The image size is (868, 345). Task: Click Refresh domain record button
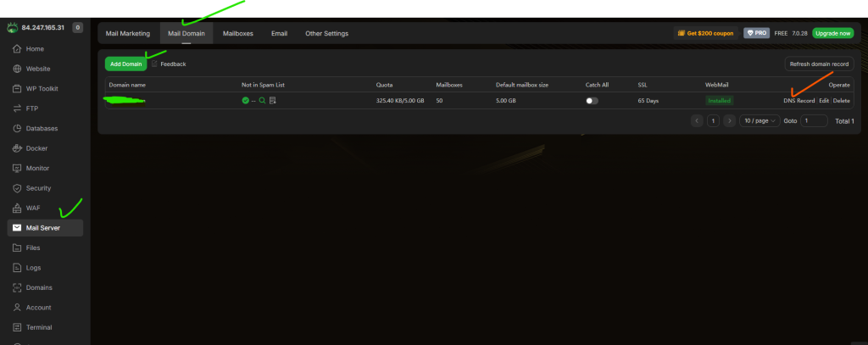click(818, 64)
